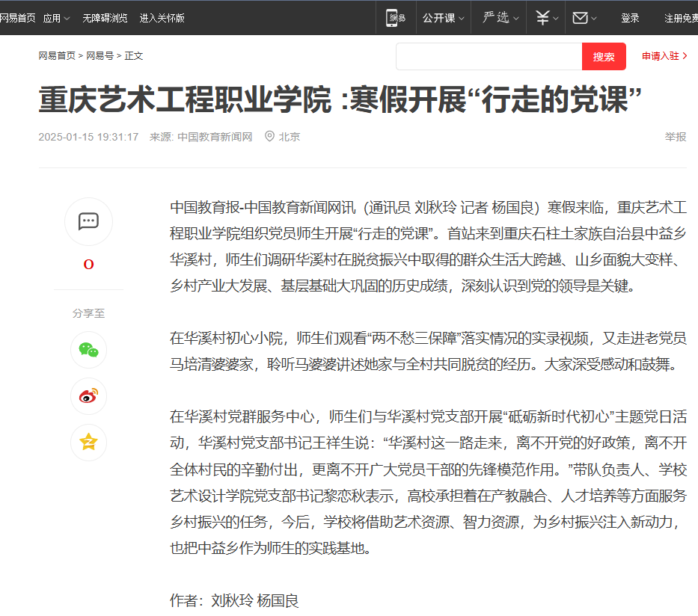Image resolution: width=698 pixels, height=616 pixels.
Task: Expand the 应用 dropdown menu
Action: pyautogui.click(x=56, y=18)
